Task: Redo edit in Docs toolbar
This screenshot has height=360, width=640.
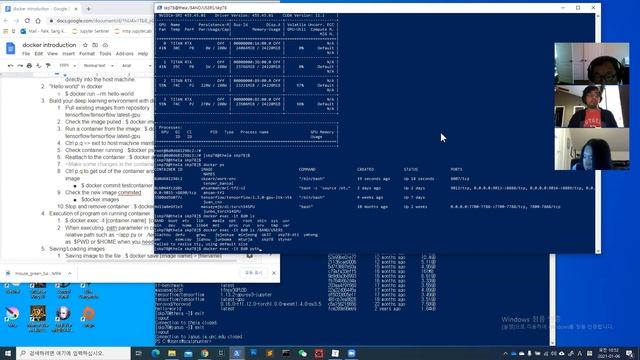Action: click(20, 65)
